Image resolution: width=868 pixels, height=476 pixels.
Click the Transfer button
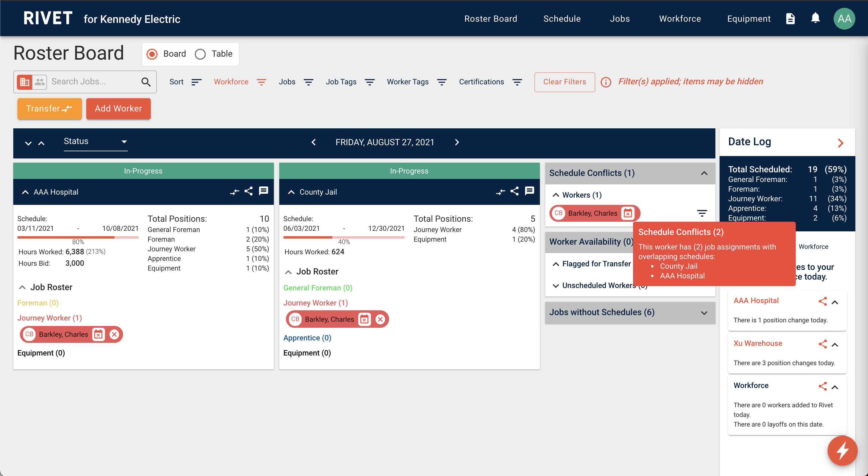point(49,108)
